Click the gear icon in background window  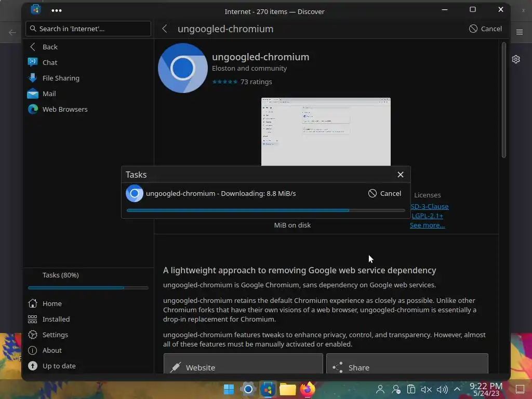[x=516, y=59]
